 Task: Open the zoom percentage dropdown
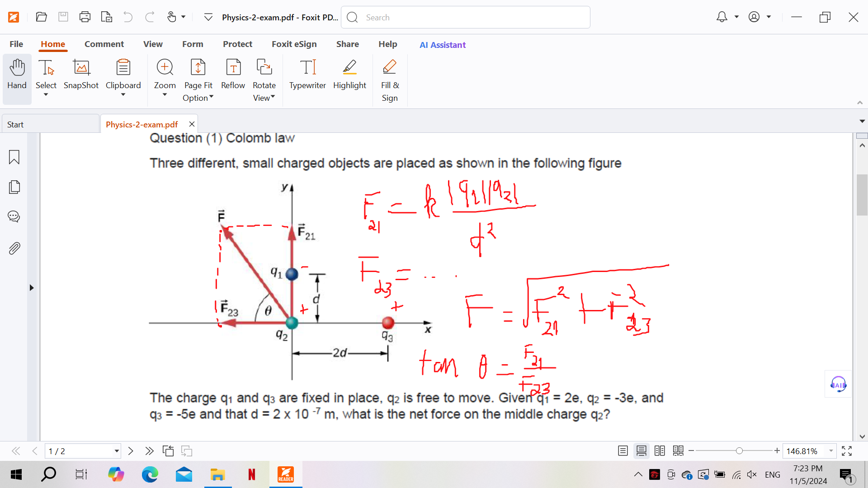(x=831, y=451)
